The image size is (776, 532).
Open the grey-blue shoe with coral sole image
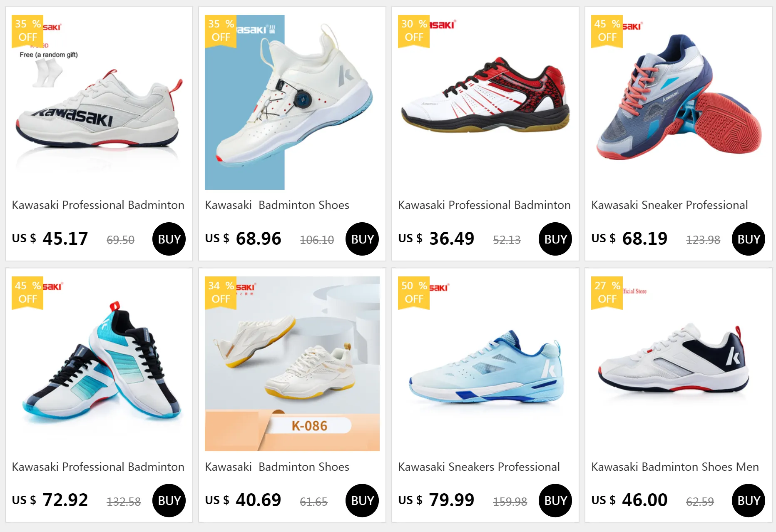pos(679,102)
